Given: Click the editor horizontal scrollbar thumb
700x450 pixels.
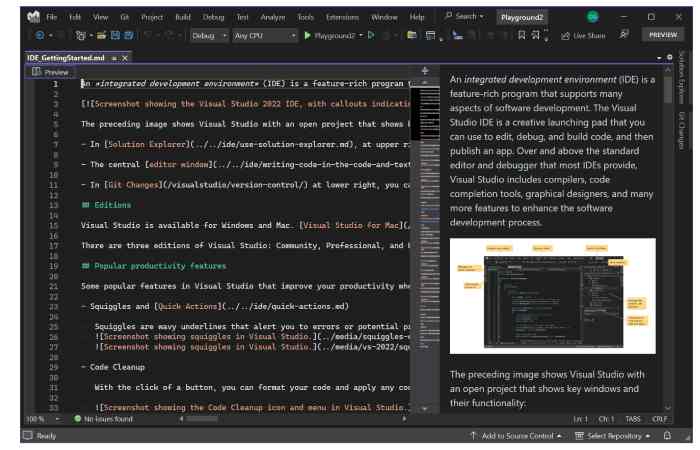Looking at the screenshot, I should point(202,419).
